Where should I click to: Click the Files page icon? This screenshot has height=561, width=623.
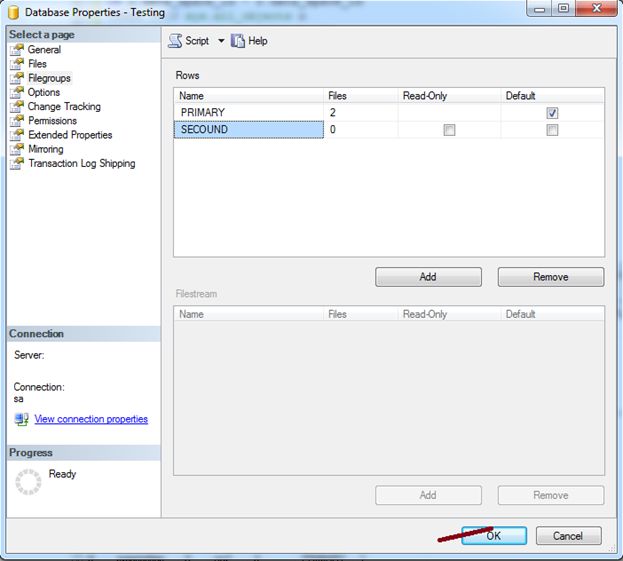click(17, 64)
